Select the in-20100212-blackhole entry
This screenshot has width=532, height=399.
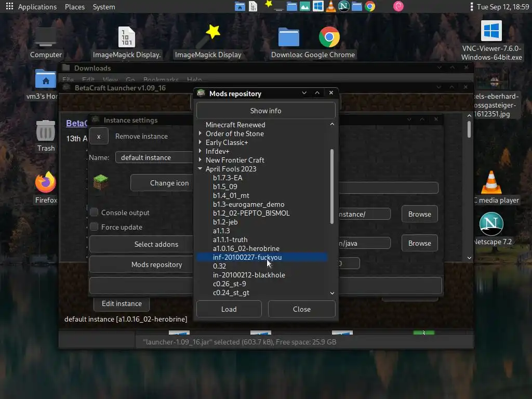pos(249,274)
